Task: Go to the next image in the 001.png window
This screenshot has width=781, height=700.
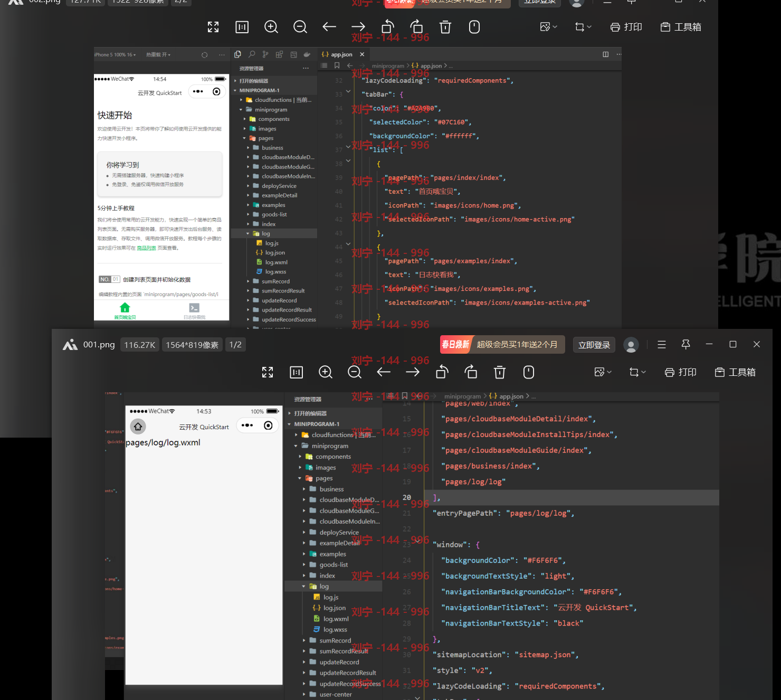Action: 413,372
